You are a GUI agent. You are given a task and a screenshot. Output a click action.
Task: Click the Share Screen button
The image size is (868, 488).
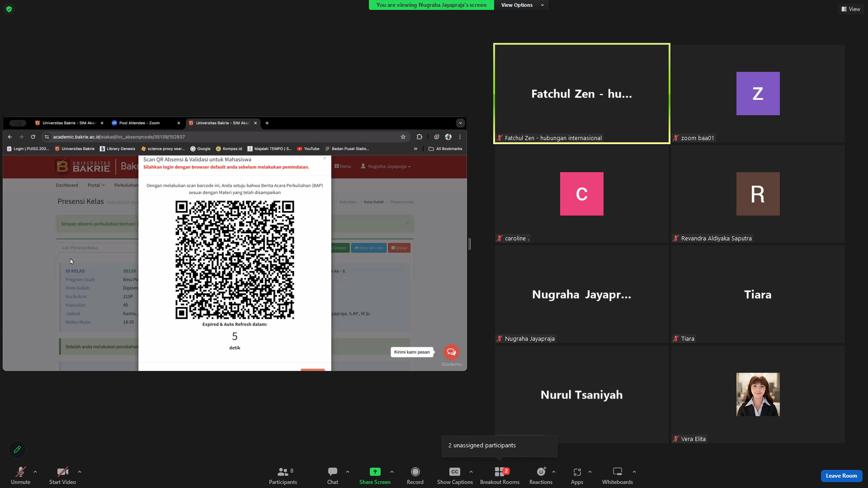375,476
